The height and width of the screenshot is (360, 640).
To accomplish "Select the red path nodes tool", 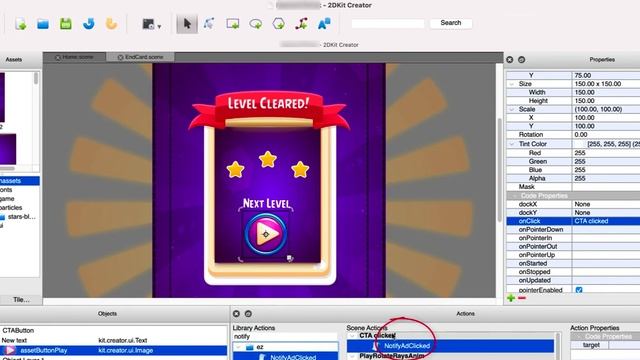I will [x=301, y=24].
